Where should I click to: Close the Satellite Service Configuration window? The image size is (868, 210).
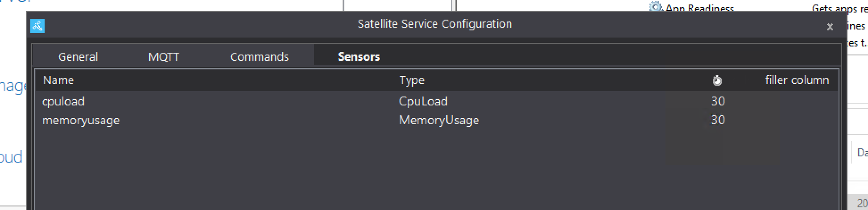[x=830, y=27]
